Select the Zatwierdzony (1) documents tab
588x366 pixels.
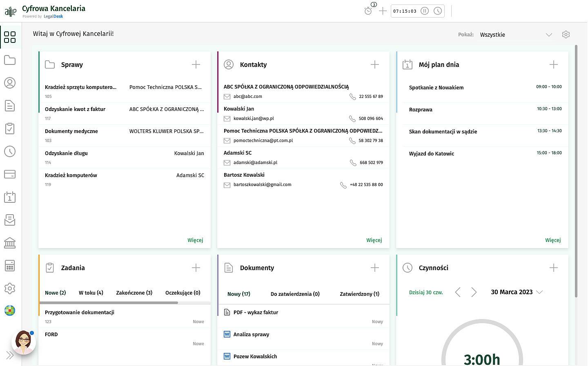click(x=359, y=294)
